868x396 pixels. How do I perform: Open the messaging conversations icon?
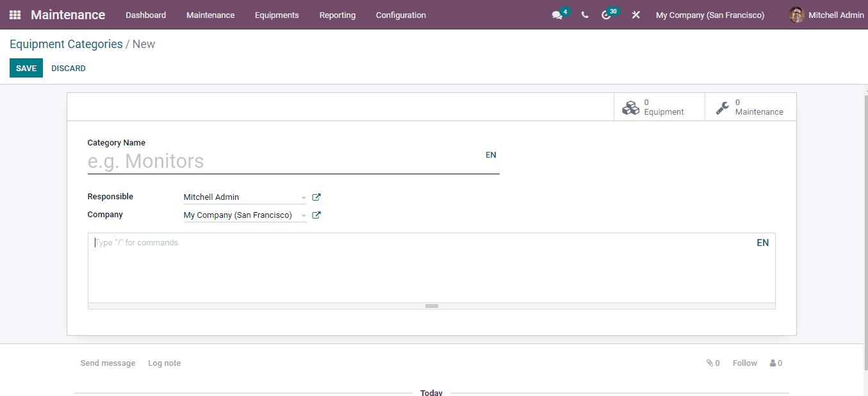(557, 14)
